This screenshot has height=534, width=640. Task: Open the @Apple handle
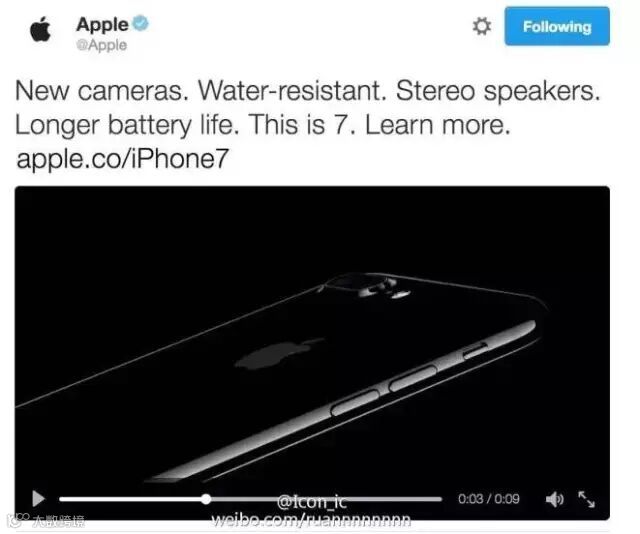[x=102, y=45]
